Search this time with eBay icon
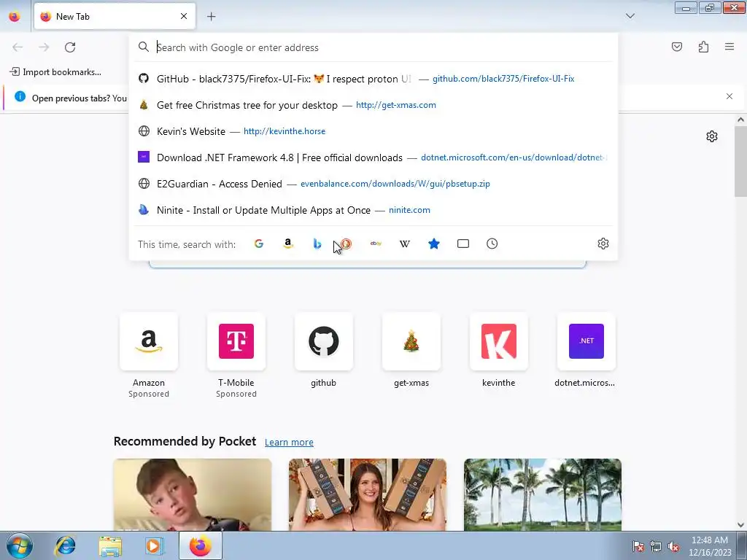 (x=376, y=244)
